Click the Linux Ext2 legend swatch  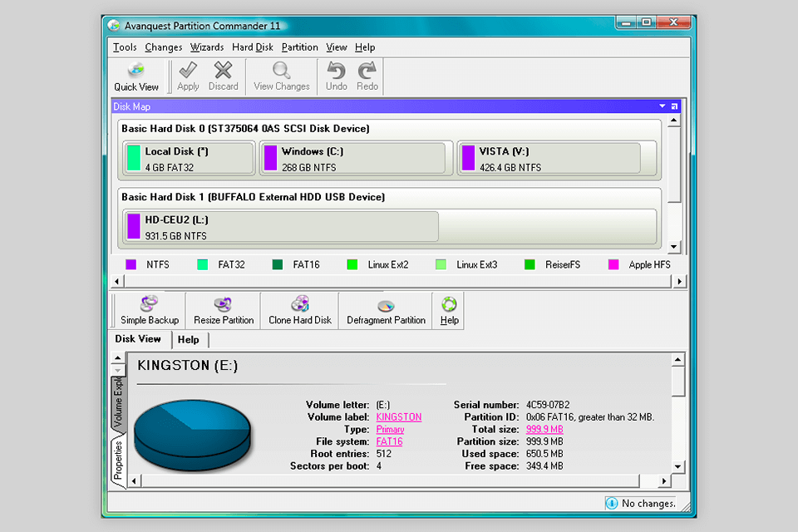[x=352, y=264]
